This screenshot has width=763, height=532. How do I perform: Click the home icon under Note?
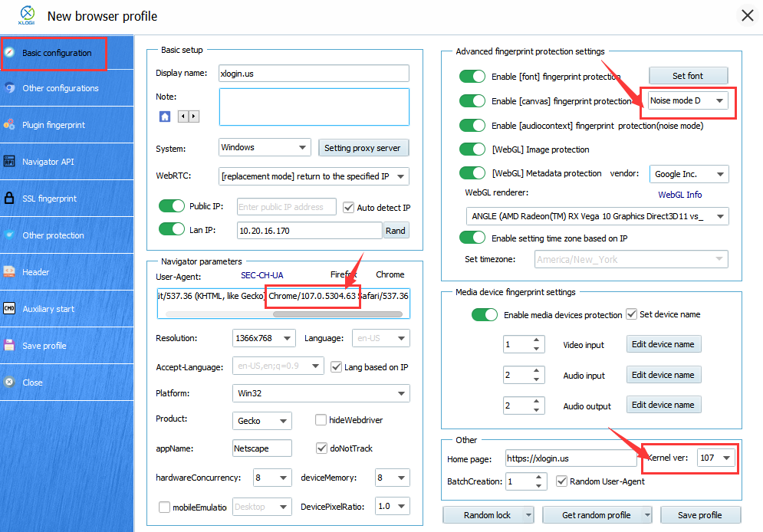(x=165, y=117)
